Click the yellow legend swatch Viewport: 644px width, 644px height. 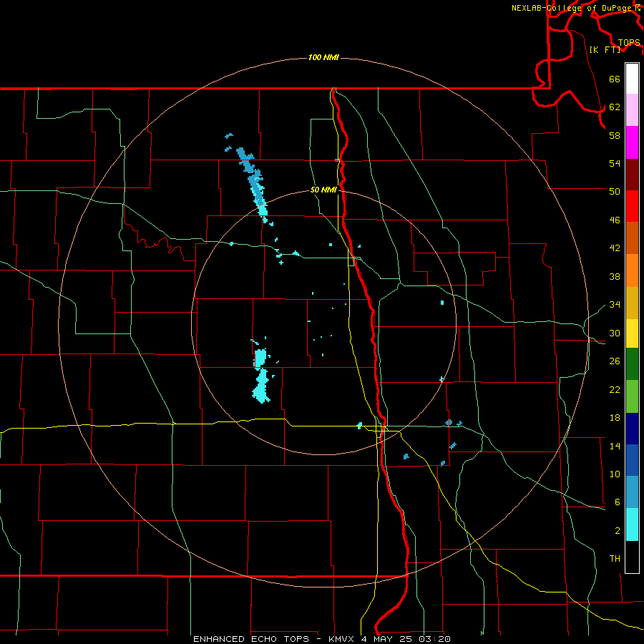(632, 333)
